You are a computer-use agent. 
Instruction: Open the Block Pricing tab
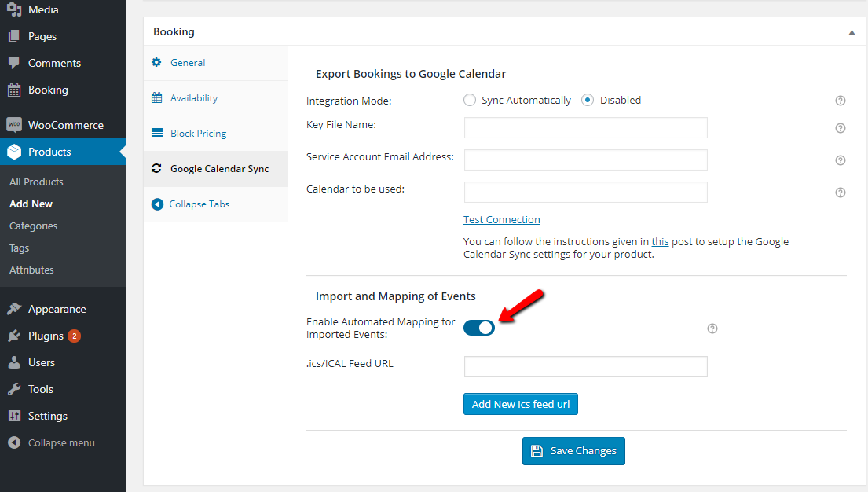pos(197,133)
